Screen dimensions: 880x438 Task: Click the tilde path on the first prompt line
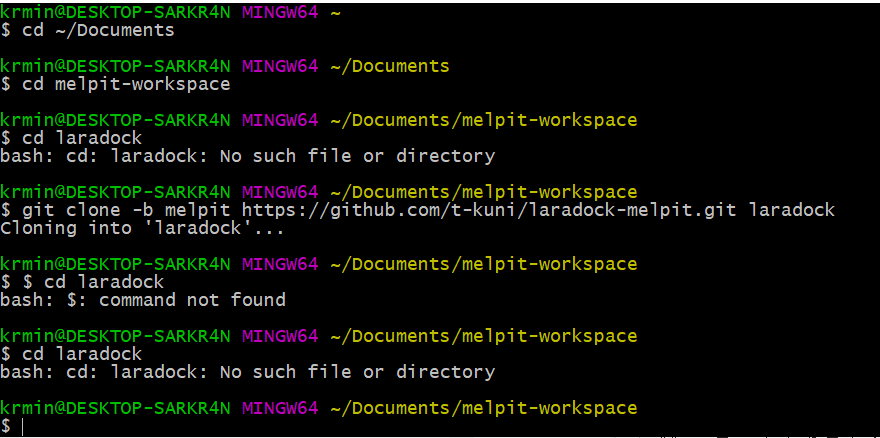(x=333, y=12)
